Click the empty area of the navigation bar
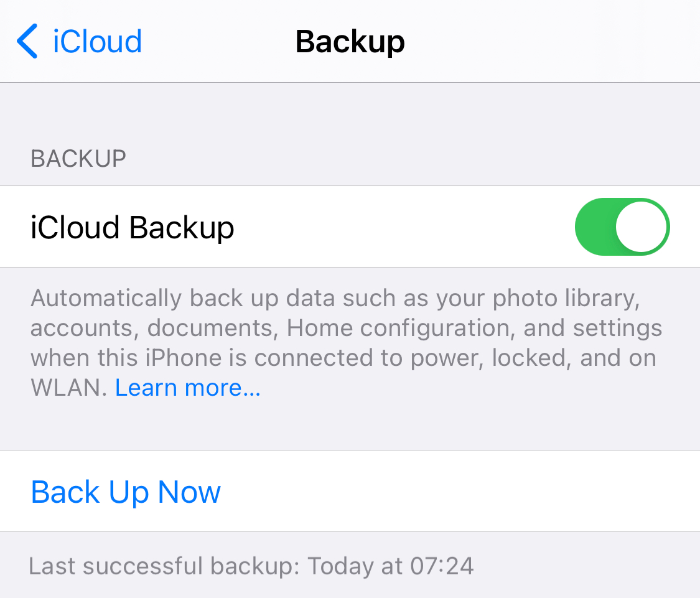 point(554,41)
